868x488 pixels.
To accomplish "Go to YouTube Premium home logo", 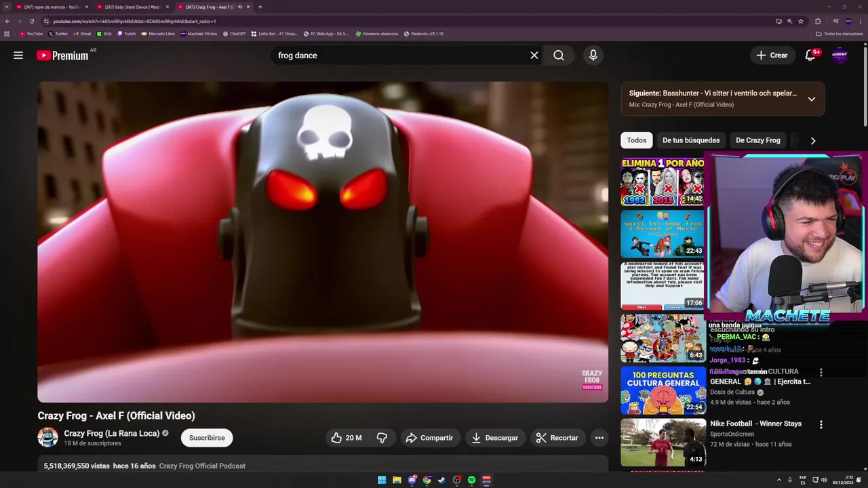I will [x=62, y=56].
